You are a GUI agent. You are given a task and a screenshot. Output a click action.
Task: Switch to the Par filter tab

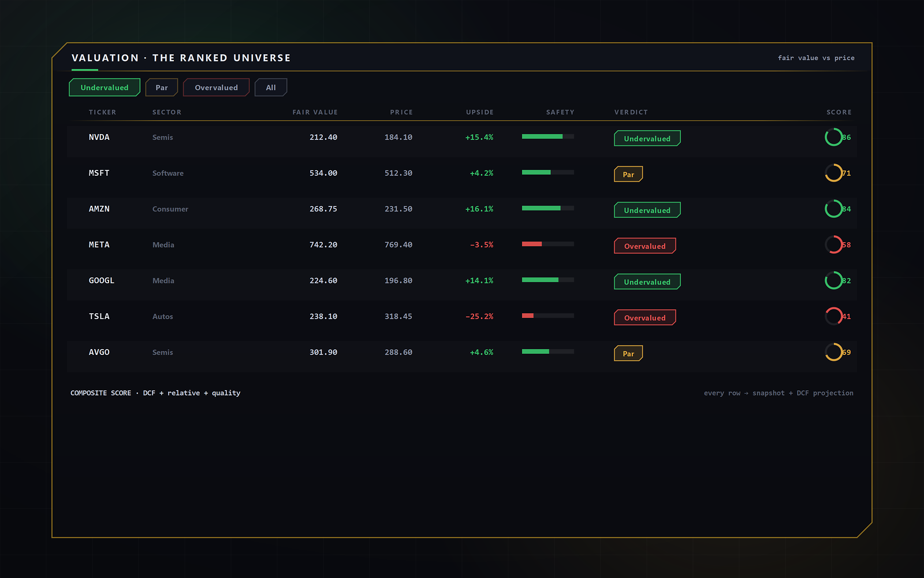pos(162,87)
